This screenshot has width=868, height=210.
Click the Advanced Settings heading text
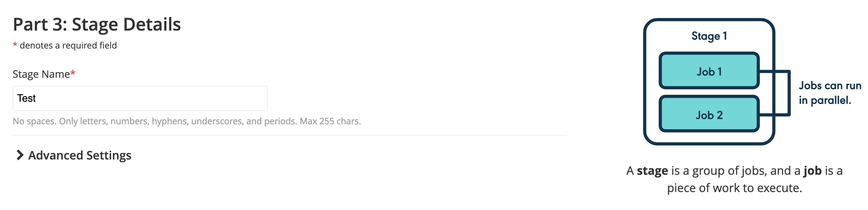coord(80,155)
